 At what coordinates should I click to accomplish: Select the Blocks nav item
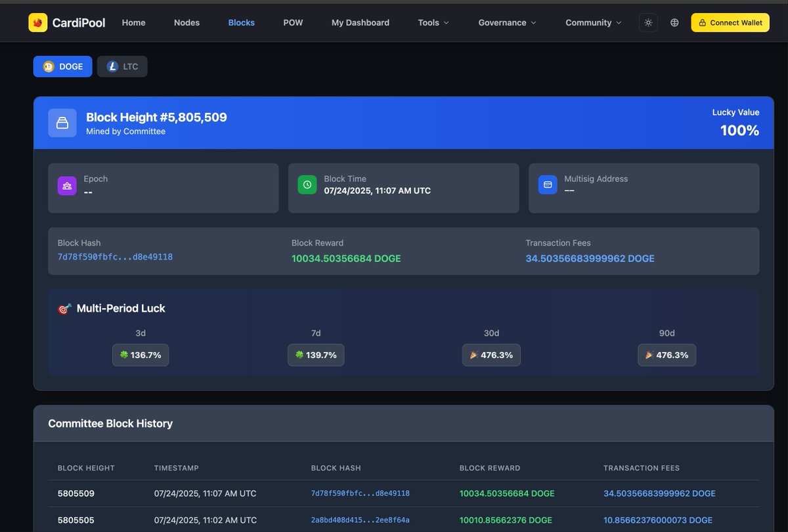pyautogui.click(x=242, y=22)
